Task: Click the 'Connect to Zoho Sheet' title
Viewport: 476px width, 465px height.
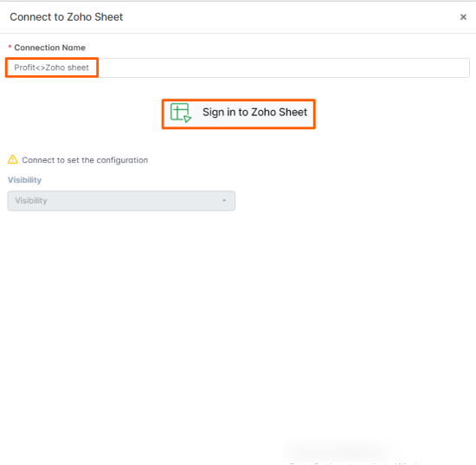Action: click(66, 17)
